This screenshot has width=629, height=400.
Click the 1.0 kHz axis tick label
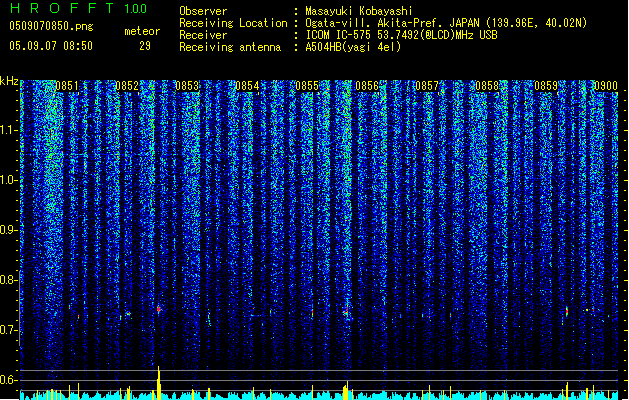9,180
